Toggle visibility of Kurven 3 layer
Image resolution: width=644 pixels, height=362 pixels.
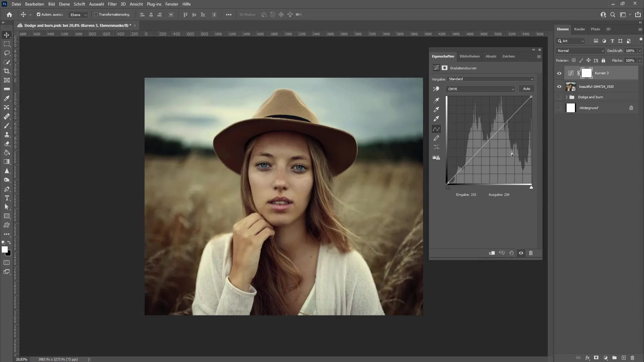coord(559,73)
